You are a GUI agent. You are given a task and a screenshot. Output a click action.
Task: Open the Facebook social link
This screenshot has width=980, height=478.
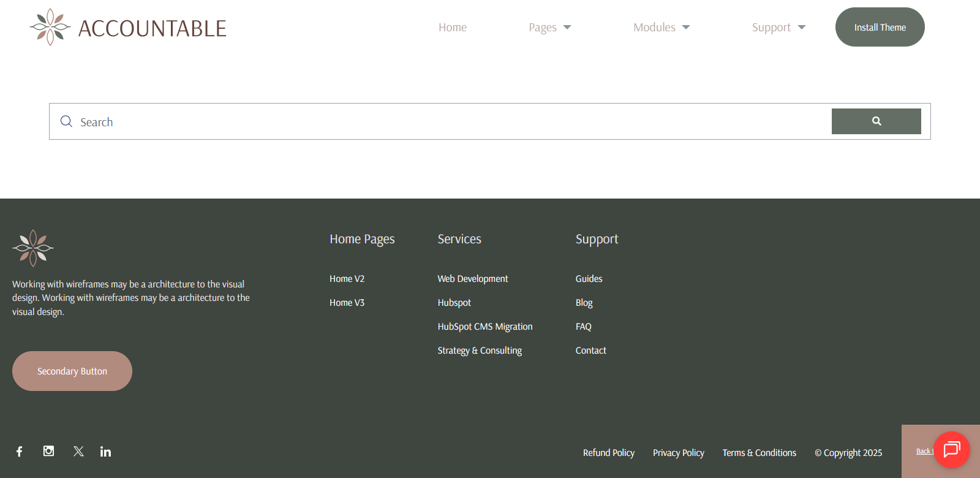click(x=20, y=452)
